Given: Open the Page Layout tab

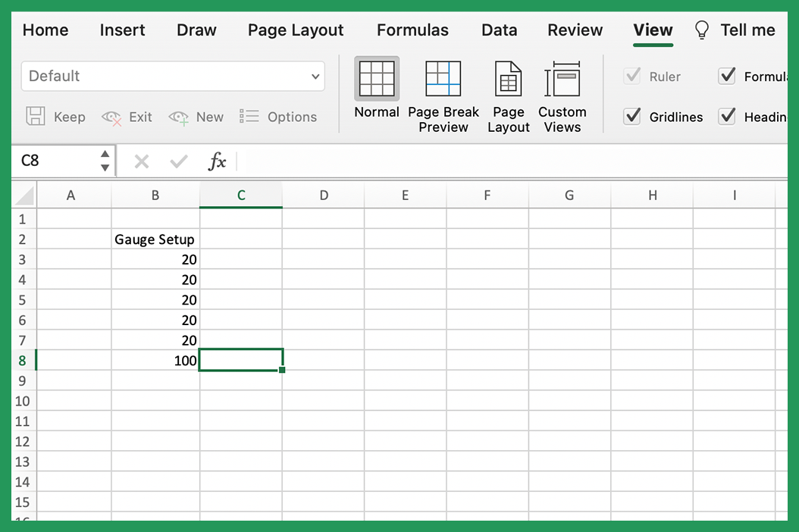Looking at the screenshot, I should point(296,30).
